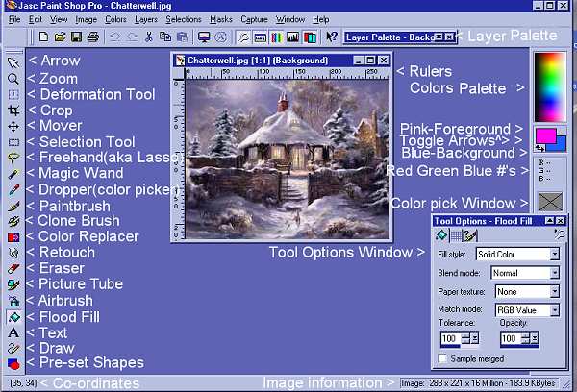Open the Fill style dropdown
The image size is (577, 392).
click(x=555, y=254)
